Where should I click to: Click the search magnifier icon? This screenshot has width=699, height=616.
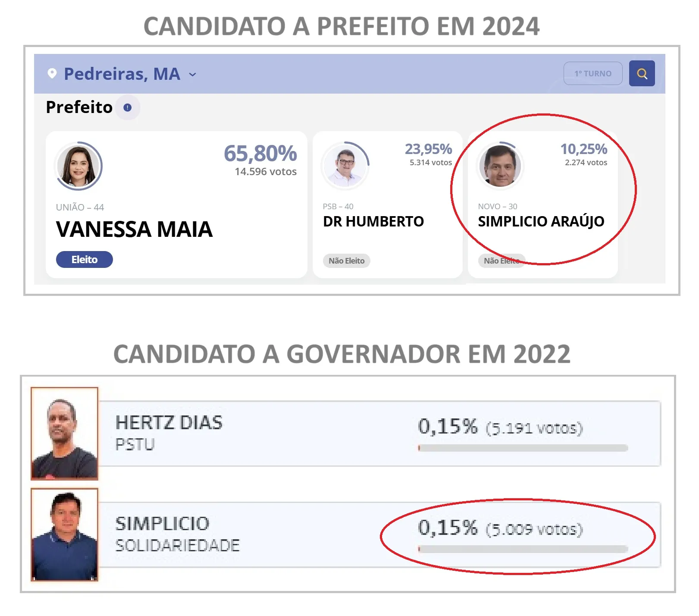pos(642,74)
